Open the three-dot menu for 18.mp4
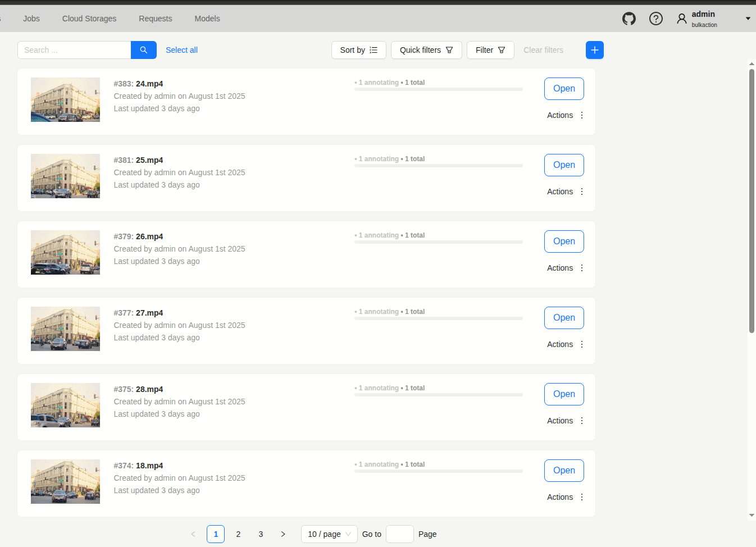This screenshot has width=756, height=547. point(582,497)
